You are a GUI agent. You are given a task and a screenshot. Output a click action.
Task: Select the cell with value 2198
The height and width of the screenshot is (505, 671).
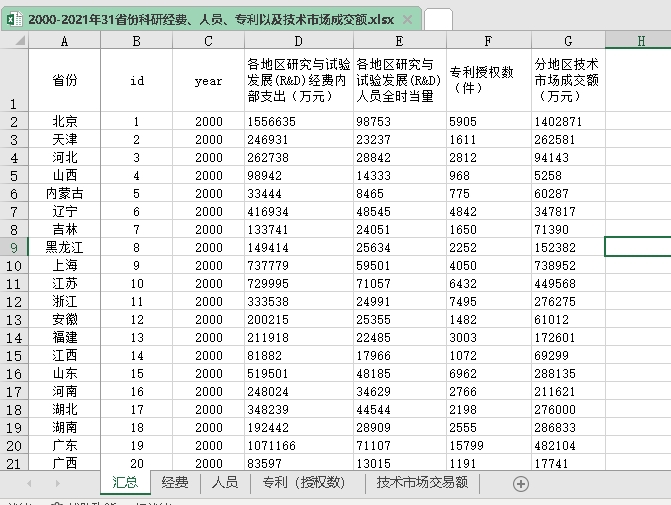click(x=489, y=409)
